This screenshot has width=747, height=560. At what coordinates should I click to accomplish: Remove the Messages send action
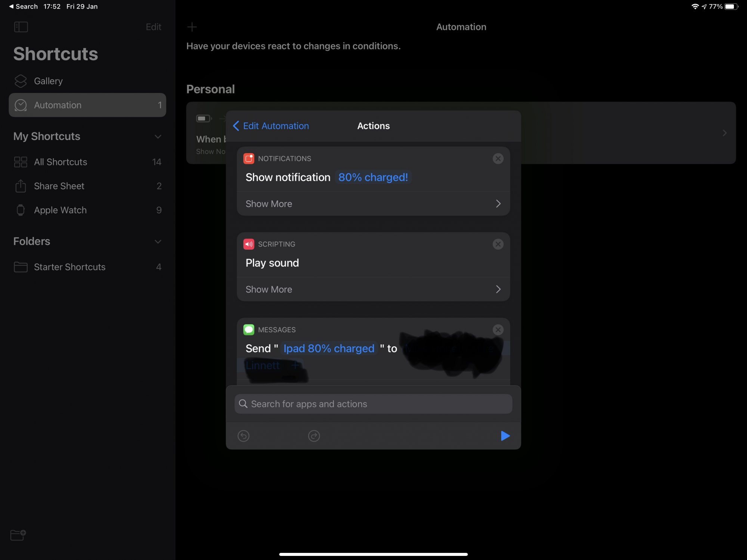pyautogui.click(x=498, y=330)
